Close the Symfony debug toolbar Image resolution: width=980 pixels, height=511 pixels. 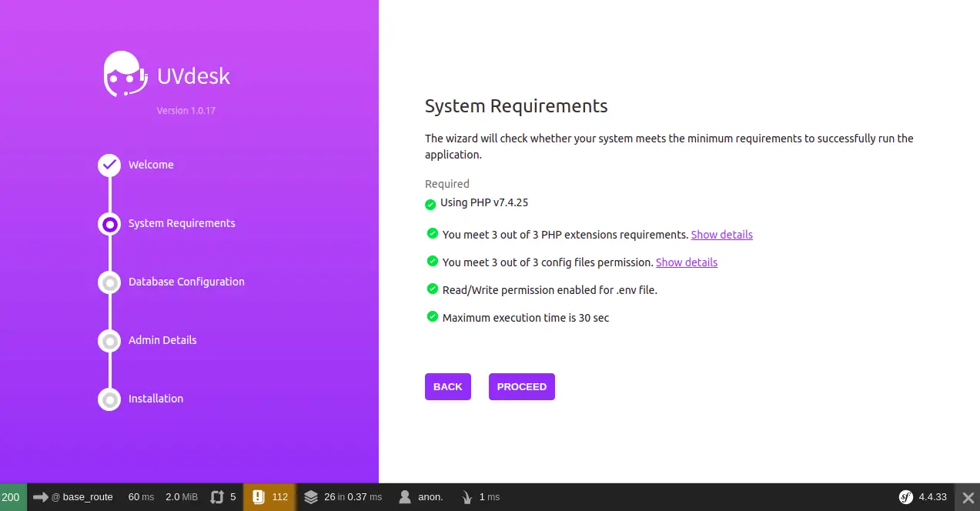[968, 497]
